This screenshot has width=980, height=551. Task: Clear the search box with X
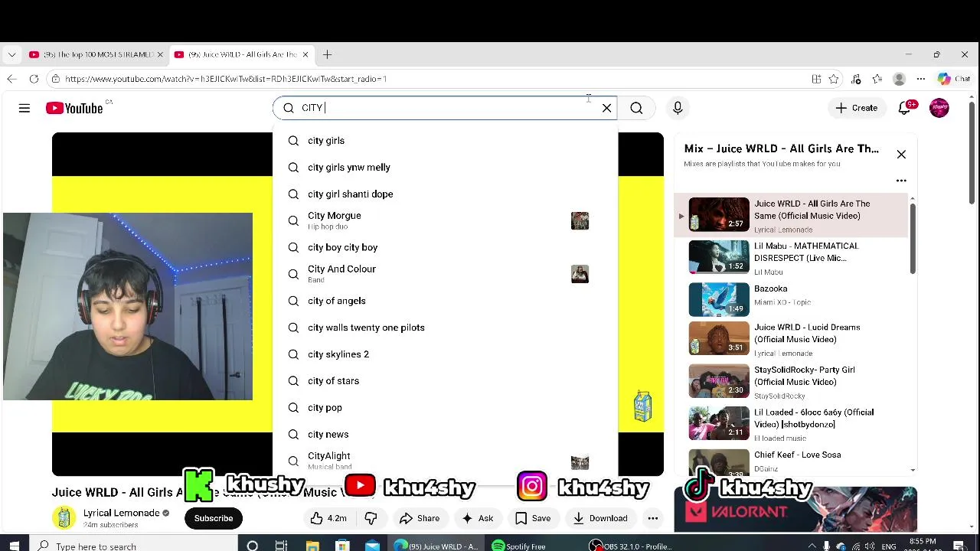click(607, 108)
